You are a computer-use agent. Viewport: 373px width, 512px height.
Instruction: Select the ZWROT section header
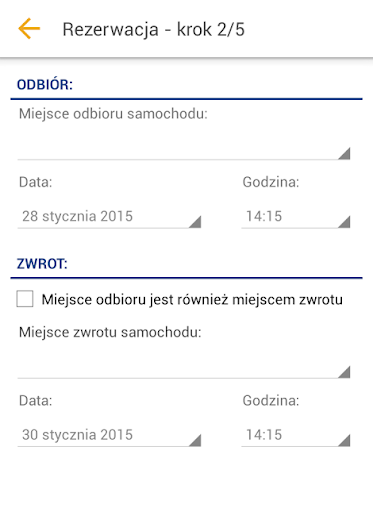pyautogui.click(x=42, y=264)
